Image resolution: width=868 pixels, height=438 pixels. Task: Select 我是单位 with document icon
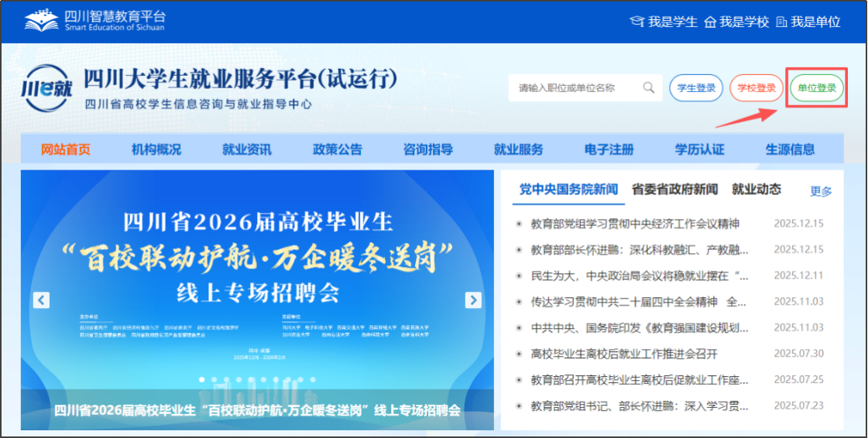pyautogui.click(x=808, y=22)
